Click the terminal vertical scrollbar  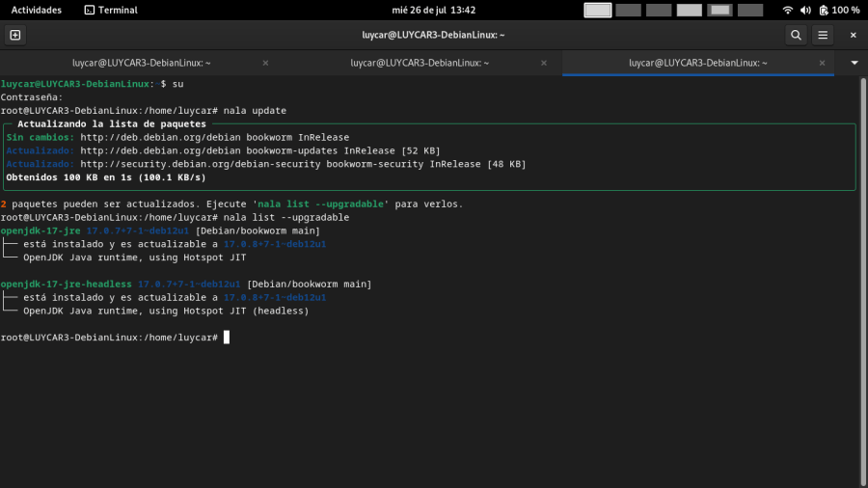pyautogui.click(x=861, y=280)
